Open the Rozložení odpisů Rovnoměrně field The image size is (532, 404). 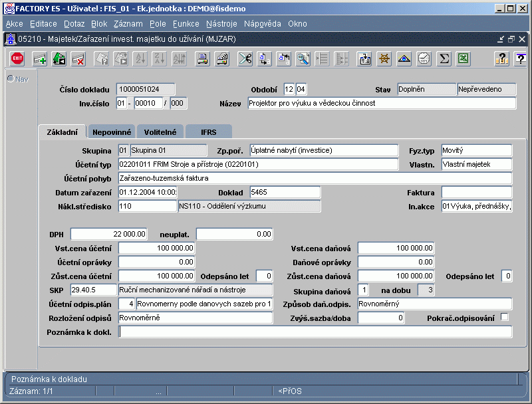196,318
